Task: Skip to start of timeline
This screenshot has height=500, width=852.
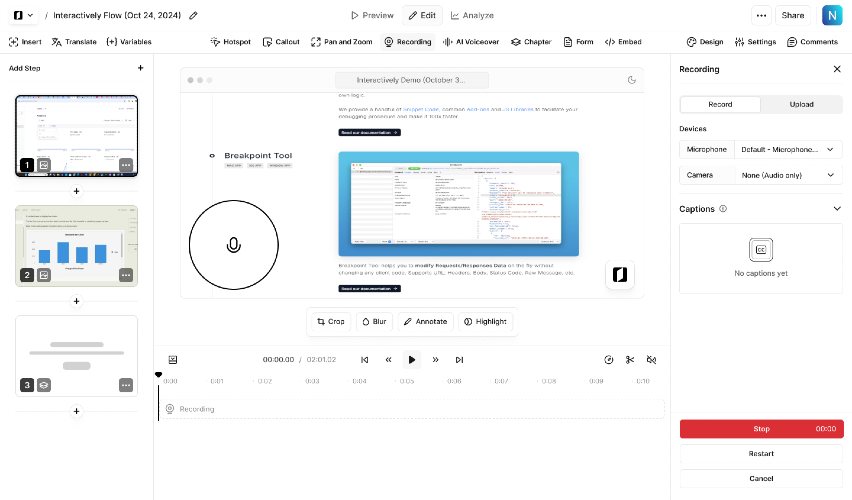Action: pyautogui.click(x=365, y=360)
